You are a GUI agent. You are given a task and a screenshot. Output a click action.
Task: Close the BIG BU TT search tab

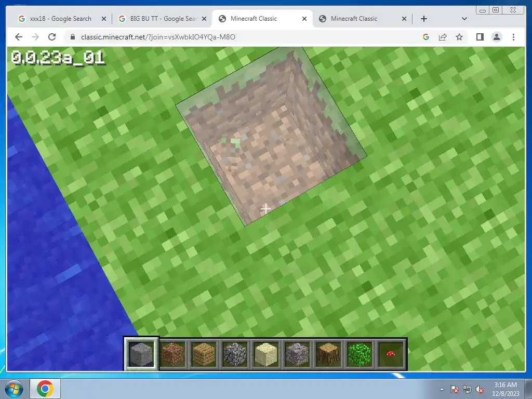point(204,19)
